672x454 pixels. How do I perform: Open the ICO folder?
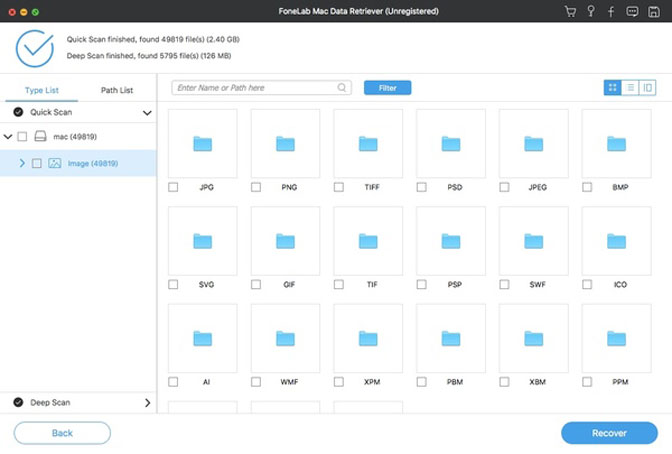tap(616, 241)
